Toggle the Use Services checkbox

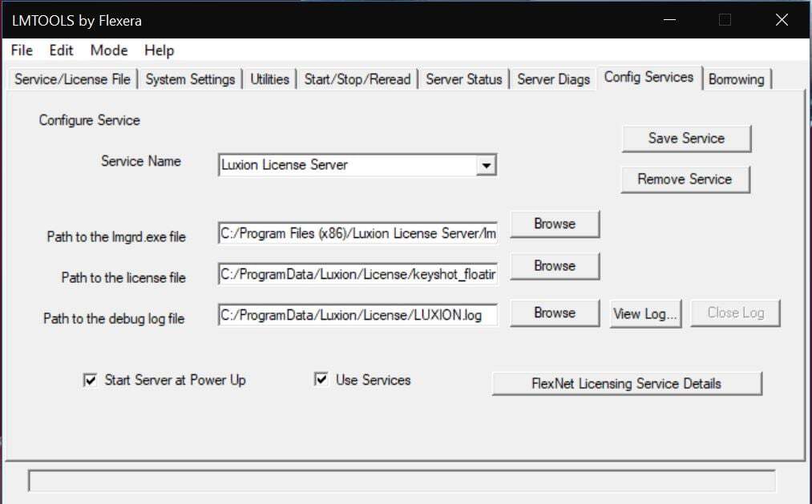pyautogui.click(x=321, y=379)
